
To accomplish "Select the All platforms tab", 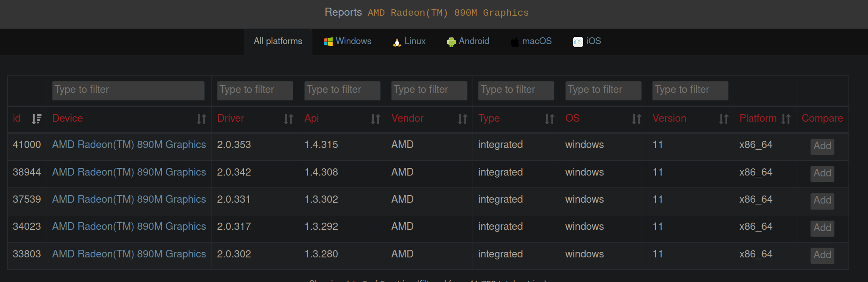I will point(278,42).
